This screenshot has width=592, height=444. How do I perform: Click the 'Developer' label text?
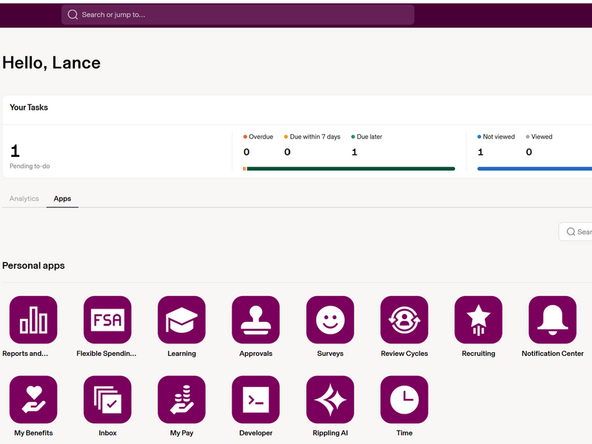tap(256, 433)
